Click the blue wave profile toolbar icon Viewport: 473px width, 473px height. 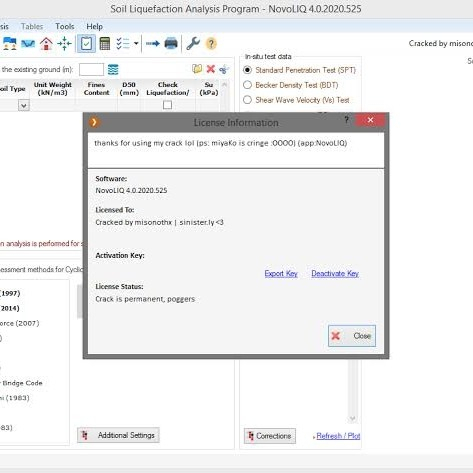coord(28,44)
